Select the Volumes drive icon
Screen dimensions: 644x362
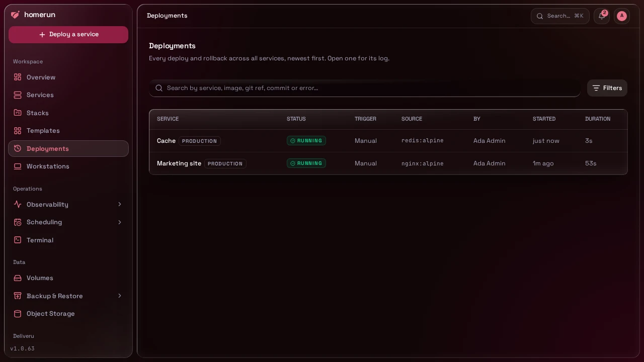tap(18, 278)
